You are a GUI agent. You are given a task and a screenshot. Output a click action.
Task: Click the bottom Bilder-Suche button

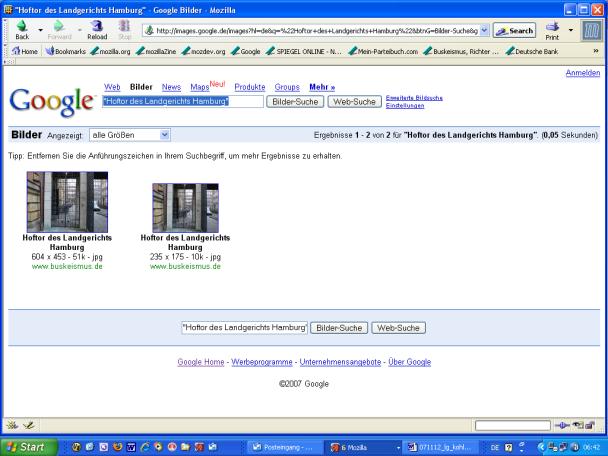point(339,328)
